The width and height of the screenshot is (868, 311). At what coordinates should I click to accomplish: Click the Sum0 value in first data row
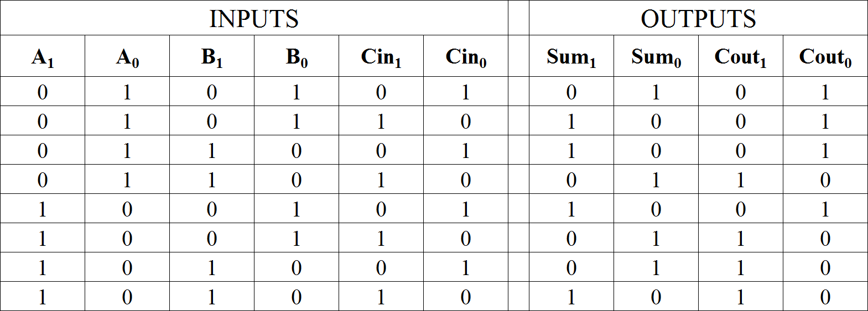pyautogui.click(x=656, y=92)
